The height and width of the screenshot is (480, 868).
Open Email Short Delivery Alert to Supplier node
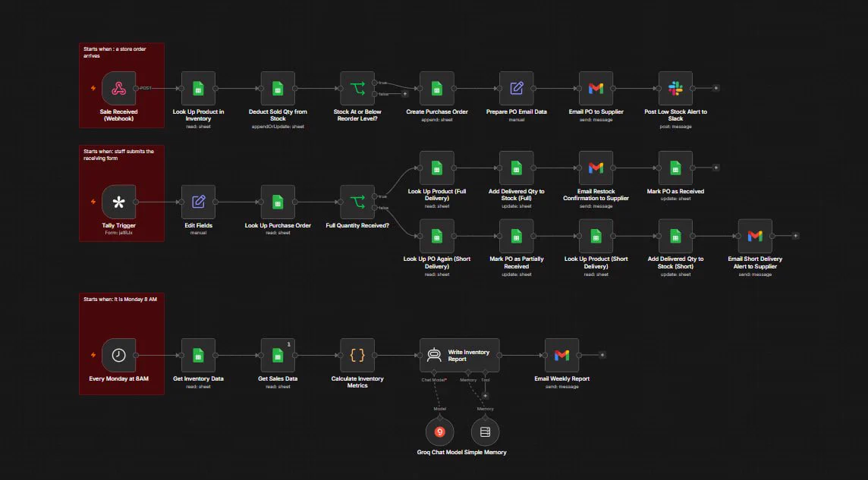pyautogui.click(x=755, y=236)
